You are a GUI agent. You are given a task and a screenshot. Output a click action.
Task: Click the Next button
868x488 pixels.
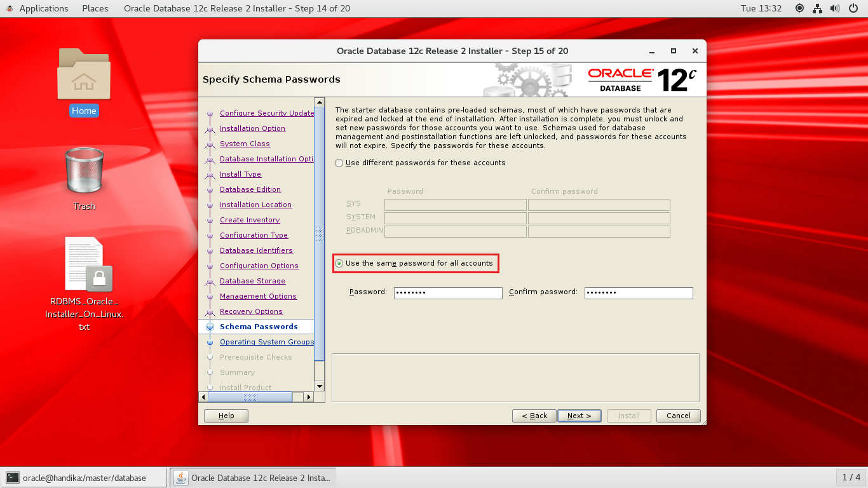[580, 416]
